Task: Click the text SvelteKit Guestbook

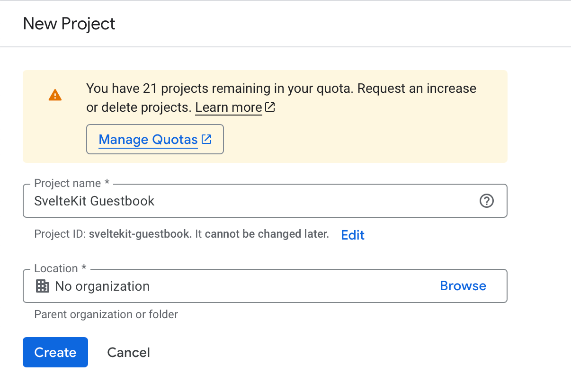Action: pyautogui.click(x=94, y=201)
